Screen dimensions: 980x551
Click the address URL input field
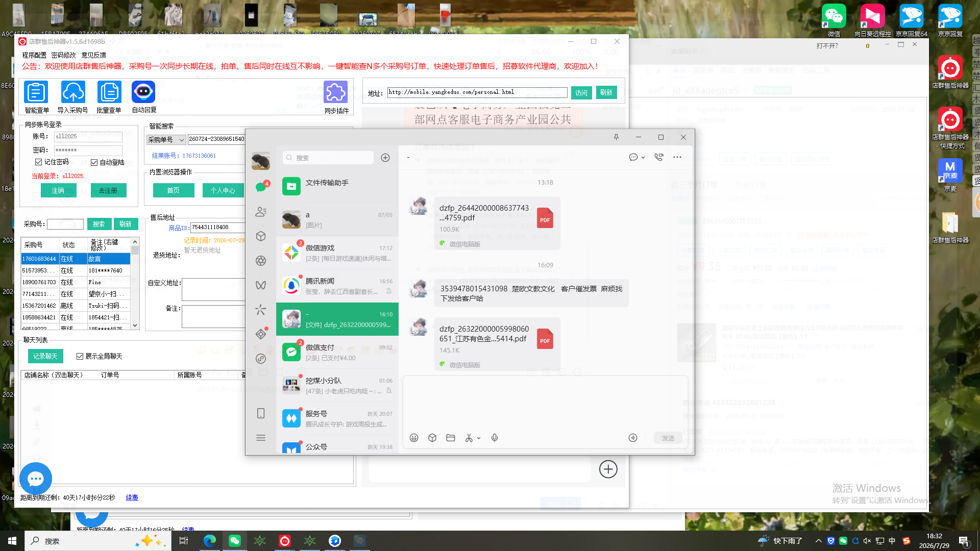pos(477,92)
